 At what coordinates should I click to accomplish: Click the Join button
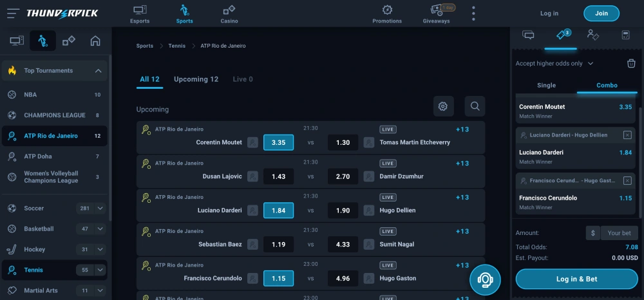[601, 13]
